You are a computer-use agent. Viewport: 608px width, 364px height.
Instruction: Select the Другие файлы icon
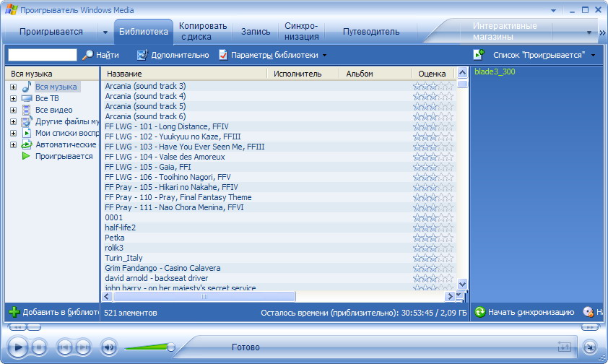pyautogui.click(x=27, y=121)
